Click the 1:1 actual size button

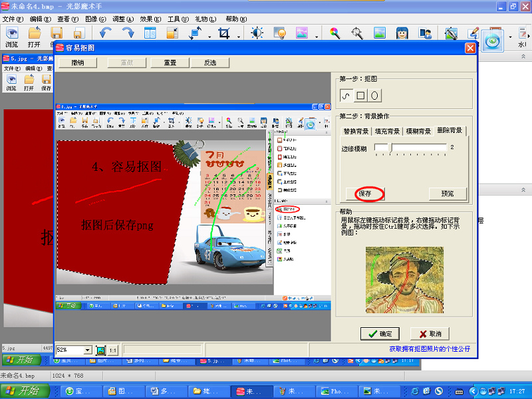(112, 350)
